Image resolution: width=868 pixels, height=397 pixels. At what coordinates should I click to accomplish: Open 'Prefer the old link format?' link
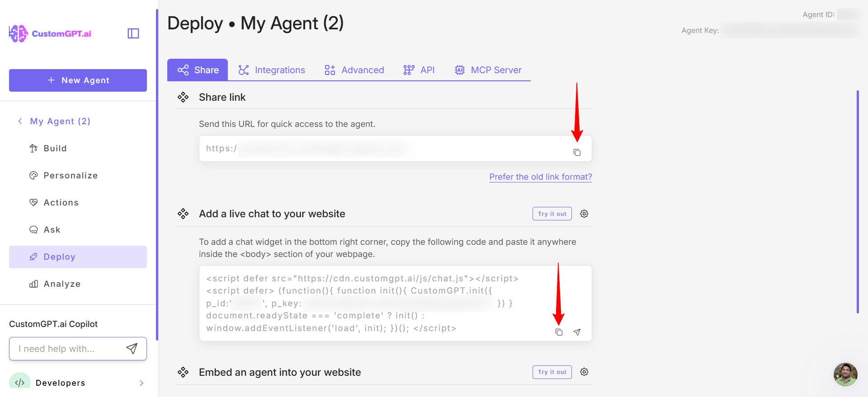(541, 177)
